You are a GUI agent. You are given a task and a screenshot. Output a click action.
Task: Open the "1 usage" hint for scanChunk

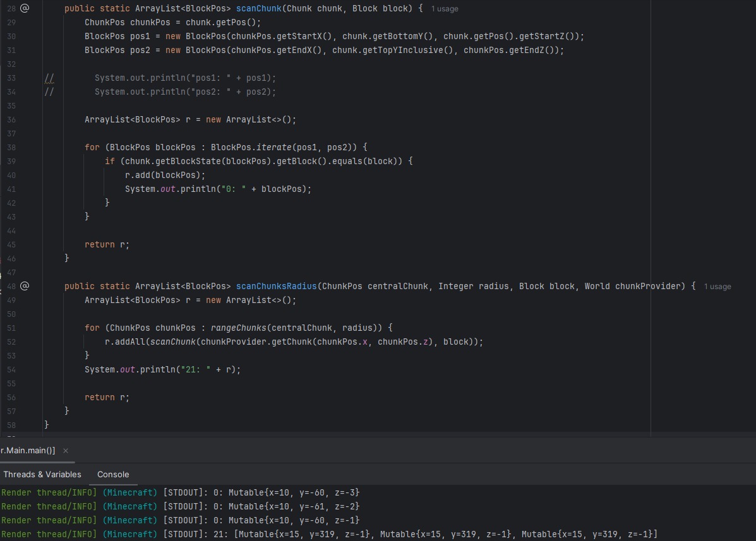pyautogui.click(x=445, y=9)
